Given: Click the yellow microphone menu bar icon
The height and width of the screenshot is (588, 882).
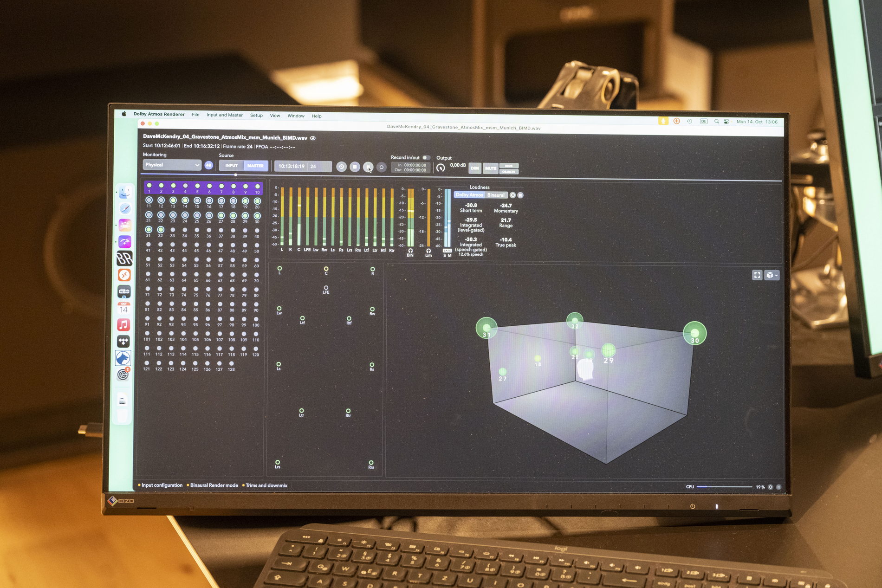Looking at the screenshot, I should (x=663, y=121).
